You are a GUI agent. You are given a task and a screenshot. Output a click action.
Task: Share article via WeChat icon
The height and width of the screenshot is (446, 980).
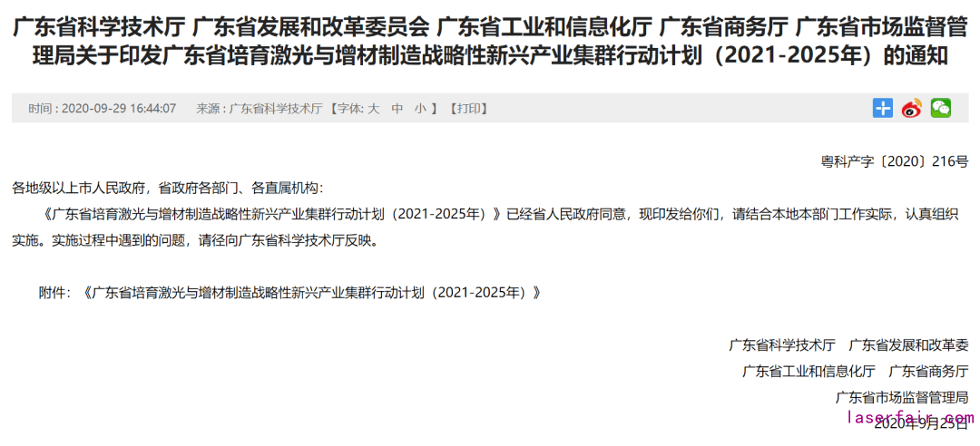coord(940,108)
